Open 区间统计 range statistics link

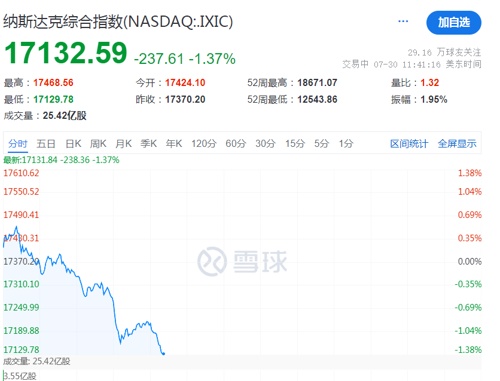pos(409,144)
